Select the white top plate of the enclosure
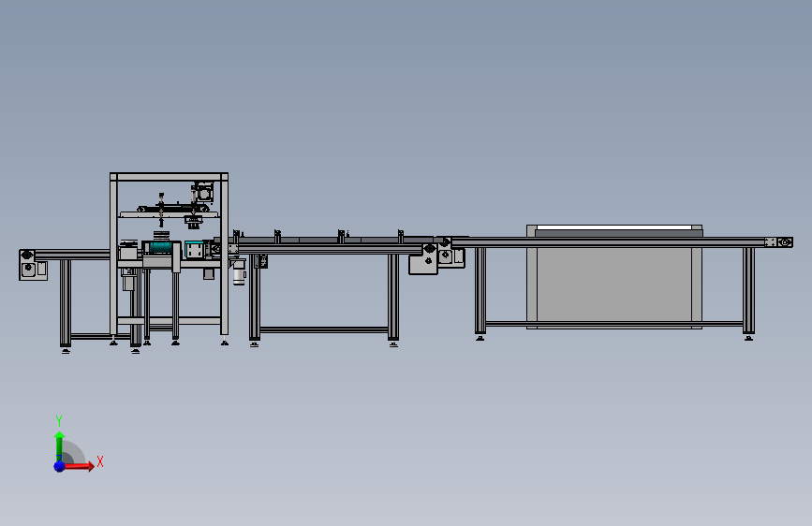Image resolution: width=812 pixels, height=526 pixels. [x=614, y=227]
